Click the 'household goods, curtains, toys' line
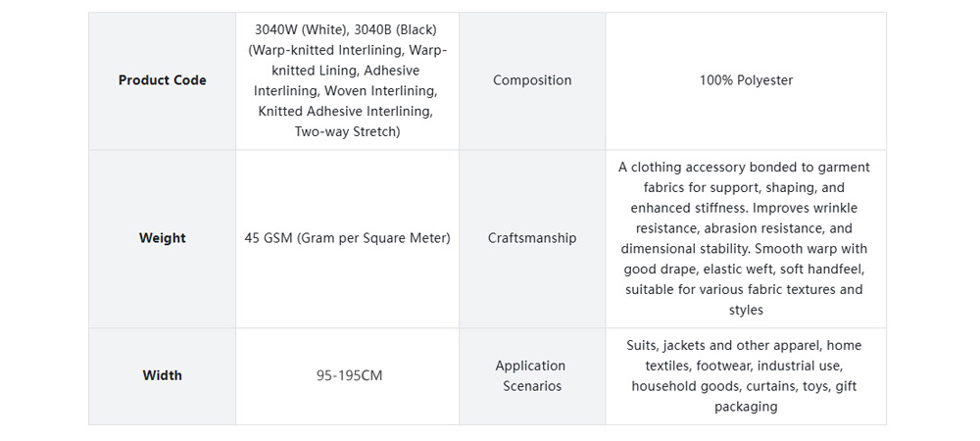Screen dimensions: 980x441 pos(730,386)
